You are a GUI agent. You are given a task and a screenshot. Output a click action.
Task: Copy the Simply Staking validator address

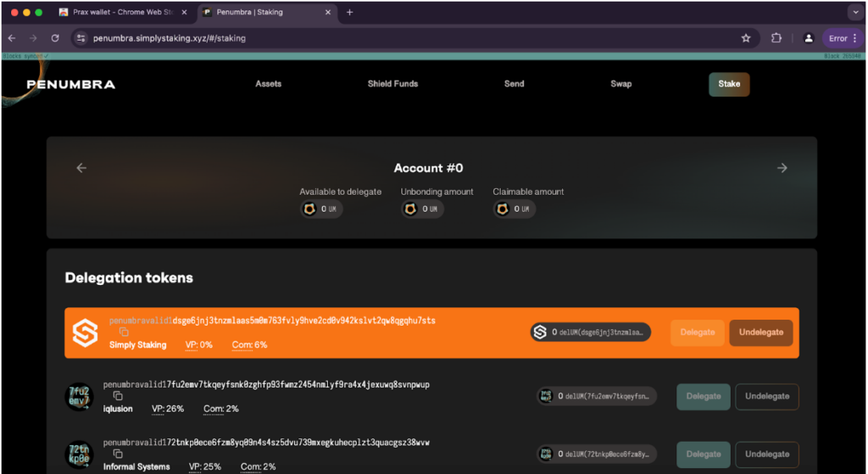click(124, 332)
